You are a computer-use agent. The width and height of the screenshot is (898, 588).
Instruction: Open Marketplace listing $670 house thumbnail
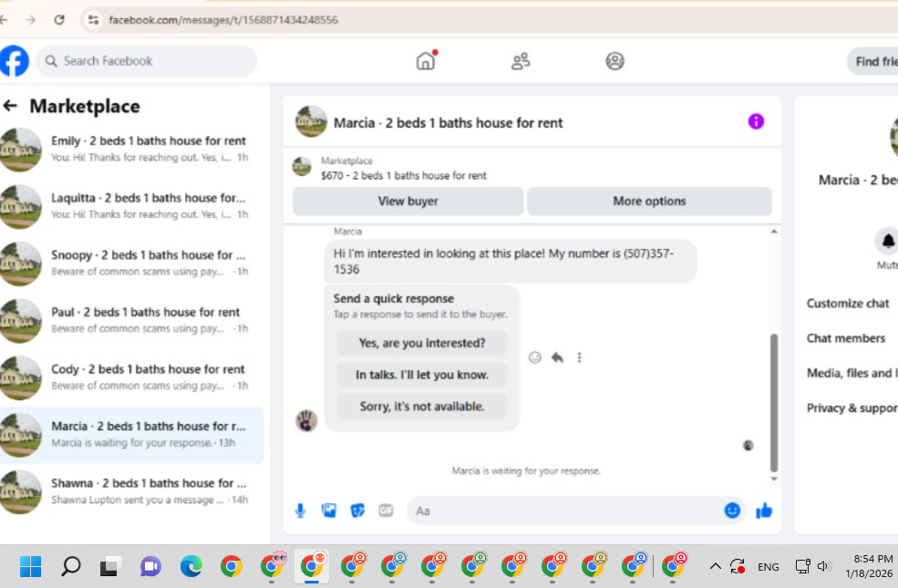click(x=302, y=167)
